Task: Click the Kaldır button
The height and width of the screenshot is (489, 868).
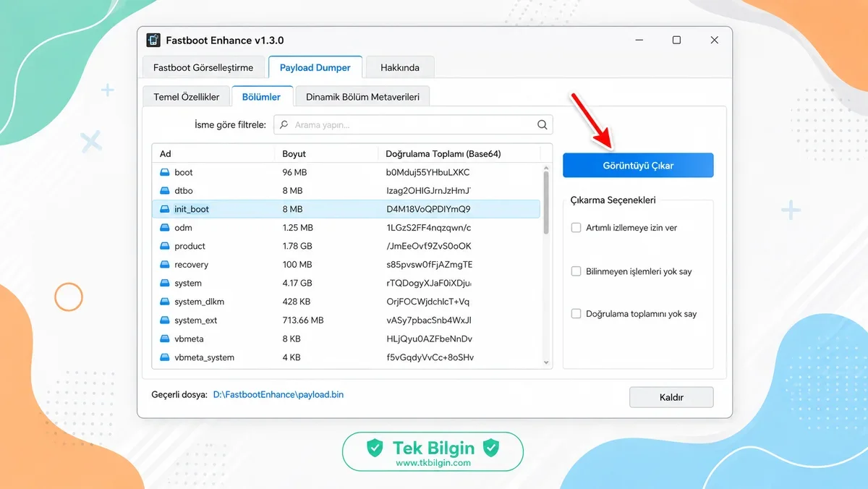Action: 671,397
